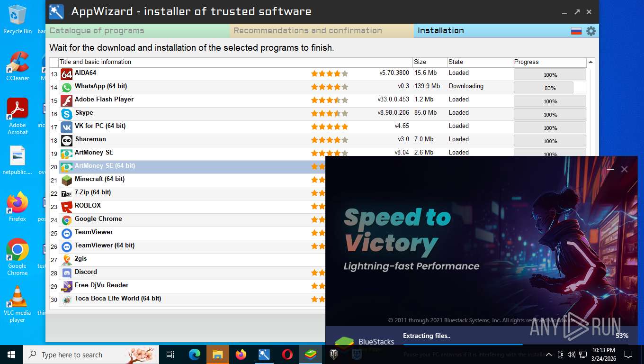Sort by the State column header
644x364 pixels.
click(x=480, y=62)
